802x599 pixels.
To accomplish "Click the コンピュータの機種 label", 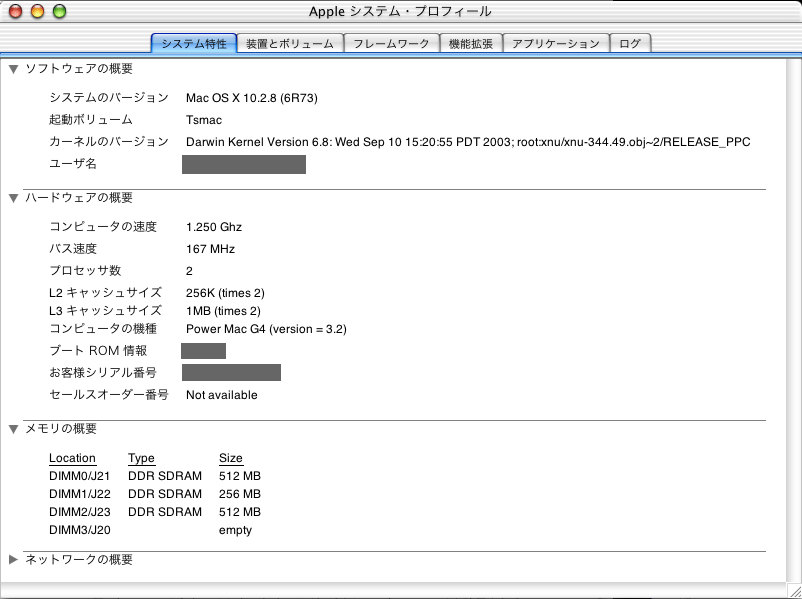I will pyautogui.click(x=103, y=328).
